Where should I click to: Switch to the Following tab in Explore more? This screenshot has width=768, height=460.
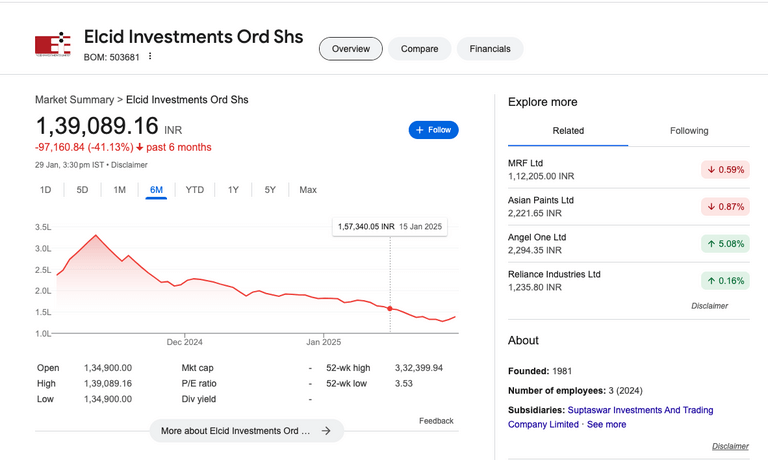[x=689, y=131]
